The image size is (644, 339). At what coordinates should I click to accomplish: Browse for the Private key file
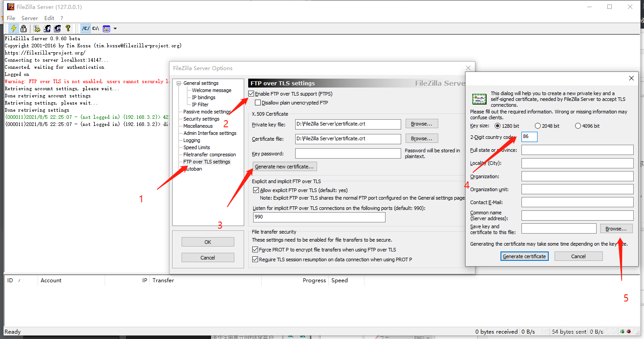[x=422, y=123]
